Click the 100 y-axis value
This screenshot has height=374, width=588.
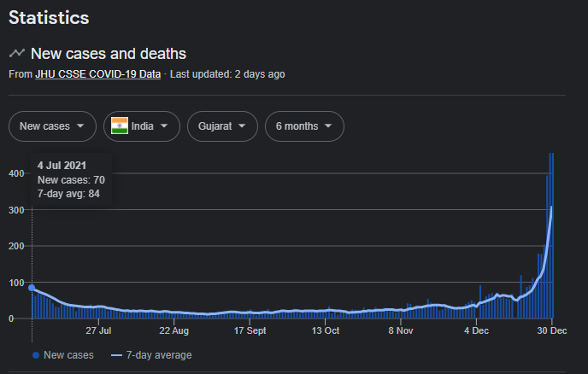[x=16, y=283]
